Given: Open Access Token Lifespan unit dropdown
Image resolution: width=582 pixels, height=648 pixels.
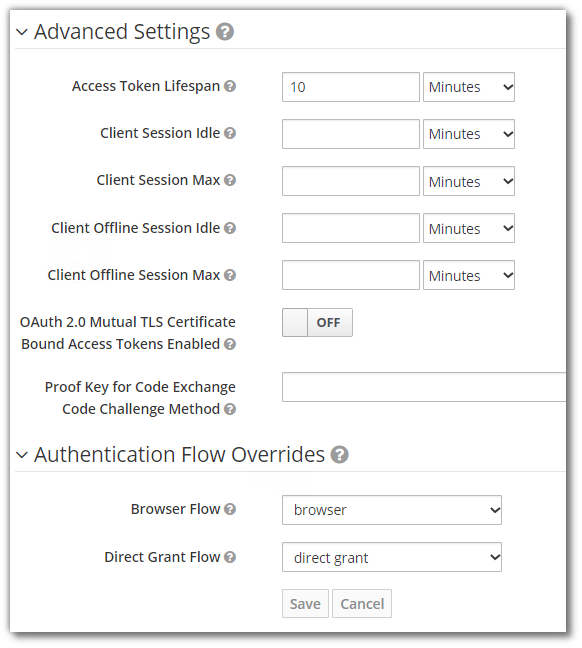Looking at the screenshot, I should point(469,87).
